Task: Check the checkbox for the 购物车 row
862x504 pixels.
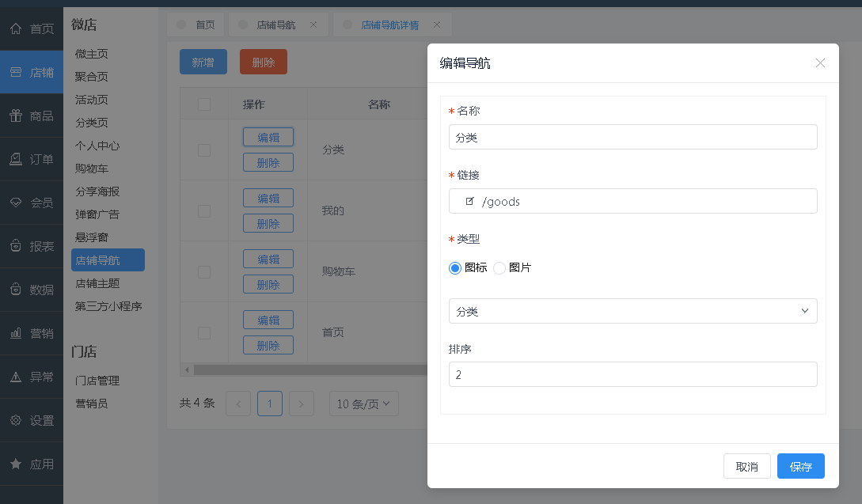Action: tap(204, 272)
